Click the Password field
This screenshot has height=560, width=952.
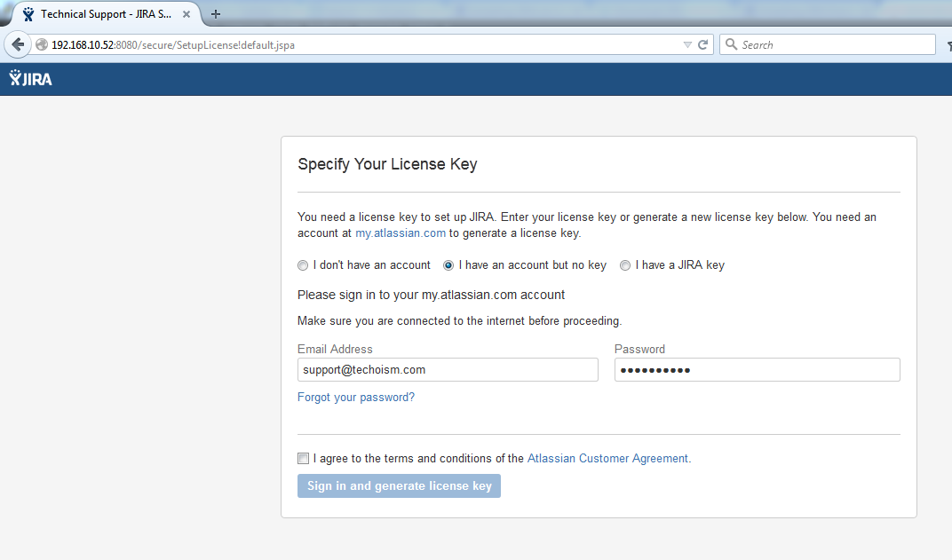tap(758, 369)
